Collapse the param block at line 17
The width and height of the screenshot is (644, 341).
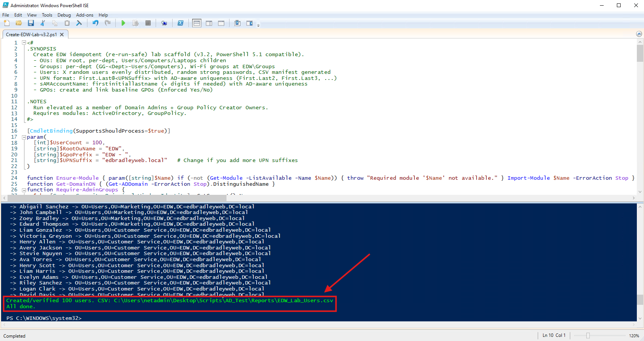click(x=24, y=137)
